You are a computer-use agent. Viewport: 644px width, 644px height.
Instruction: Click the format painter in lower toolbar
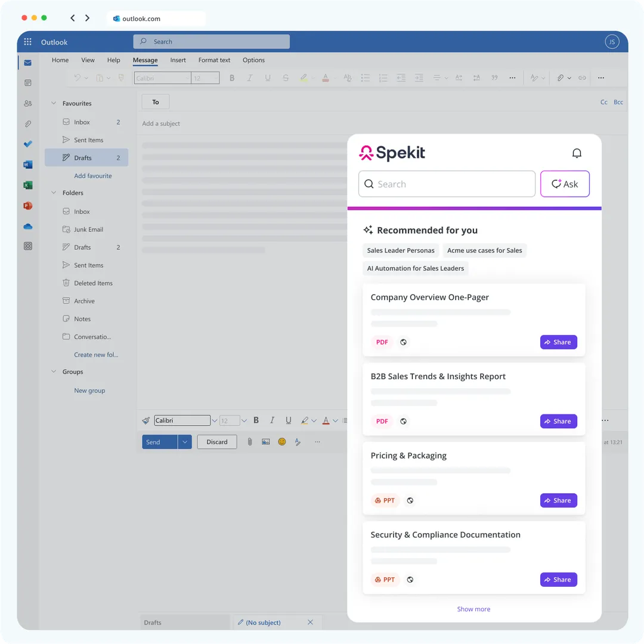(x=146, y=420)
